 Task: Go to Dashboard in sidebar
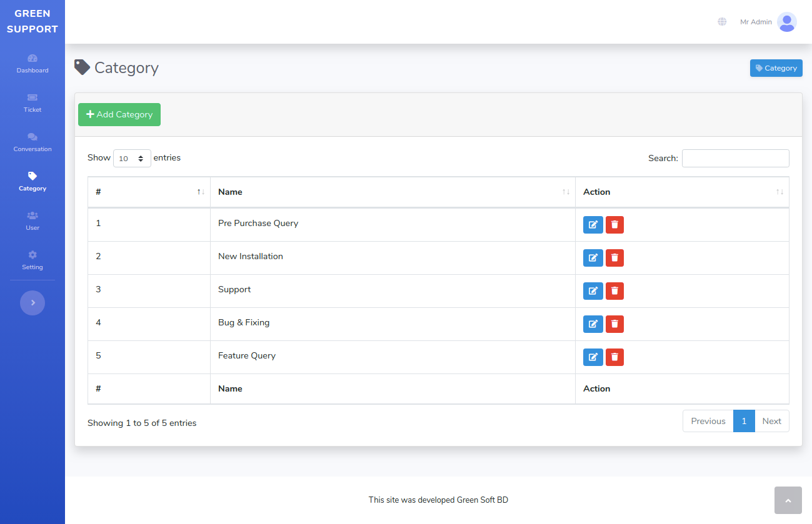tap(33, 64)
